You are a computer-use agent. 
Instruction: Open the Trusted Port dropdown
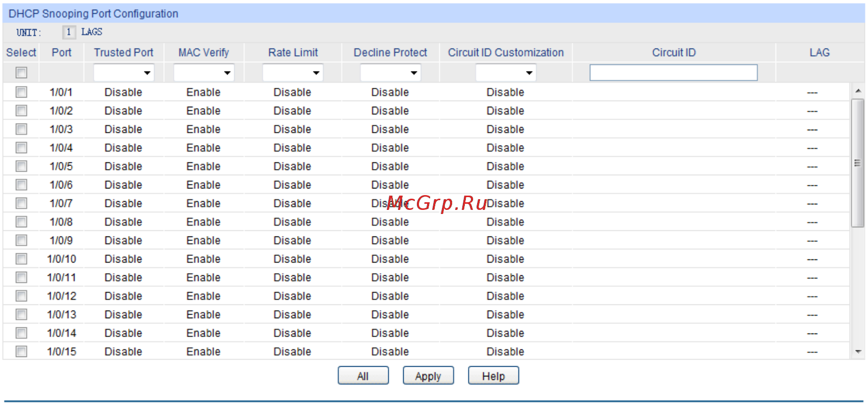(123, 73)
